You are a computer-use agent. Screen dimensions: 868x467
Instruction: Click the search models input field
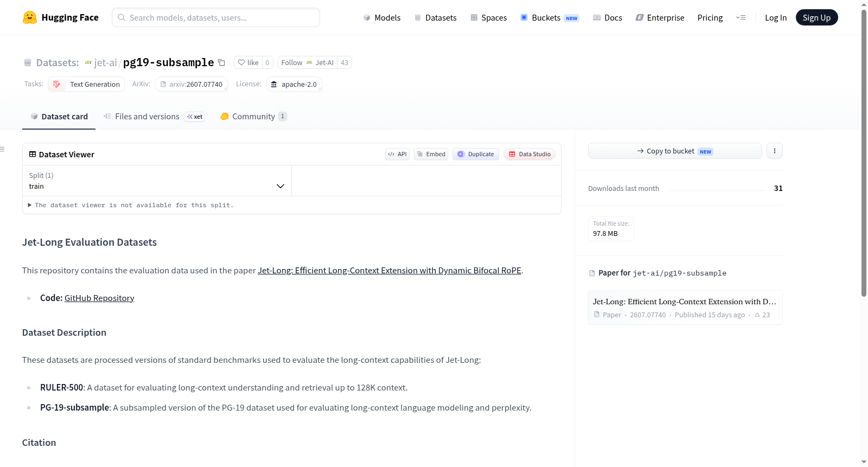point(216,17)
